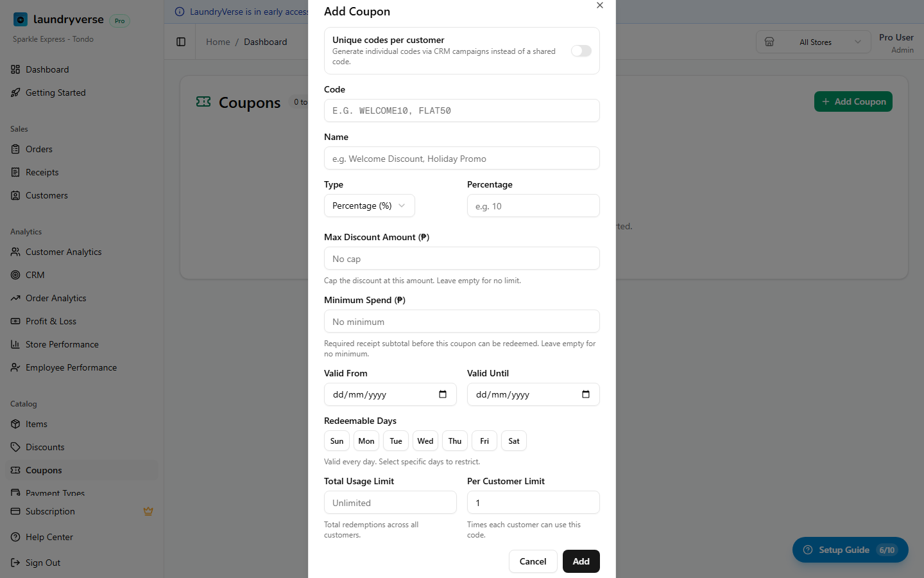The image size is (924, 578).
Task: Click the coupon Name input field
Action: point(462,158)
